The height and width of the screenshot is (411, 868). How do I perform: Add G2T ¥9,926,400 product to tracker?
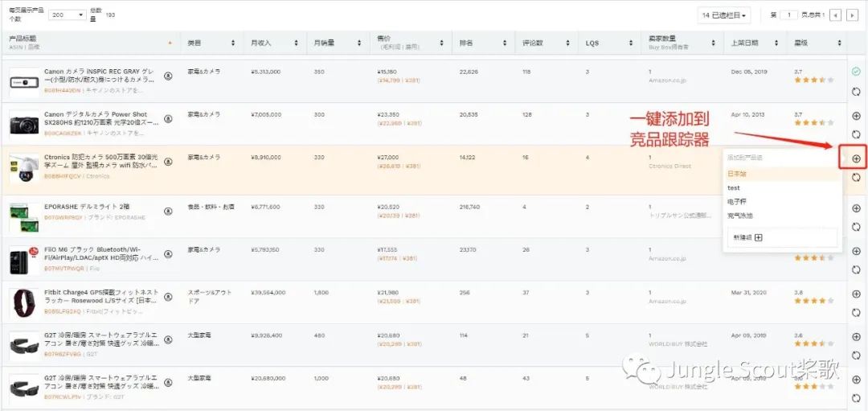tap(856, 336)
